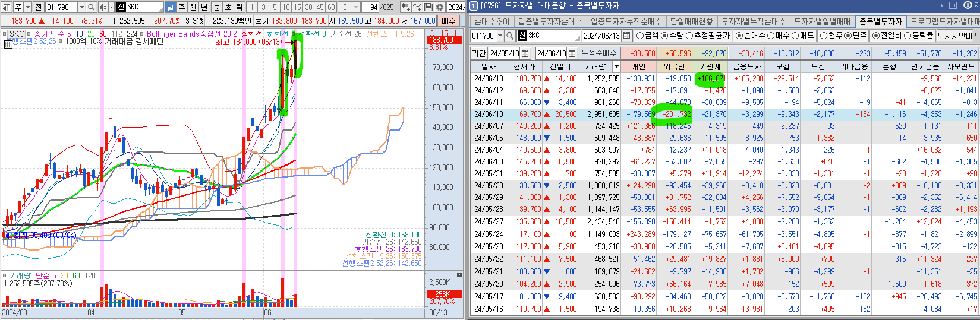Open chart settings gear icon
Image resolution: width=980 pixels, height=320 pixels.
pos(440,7)
